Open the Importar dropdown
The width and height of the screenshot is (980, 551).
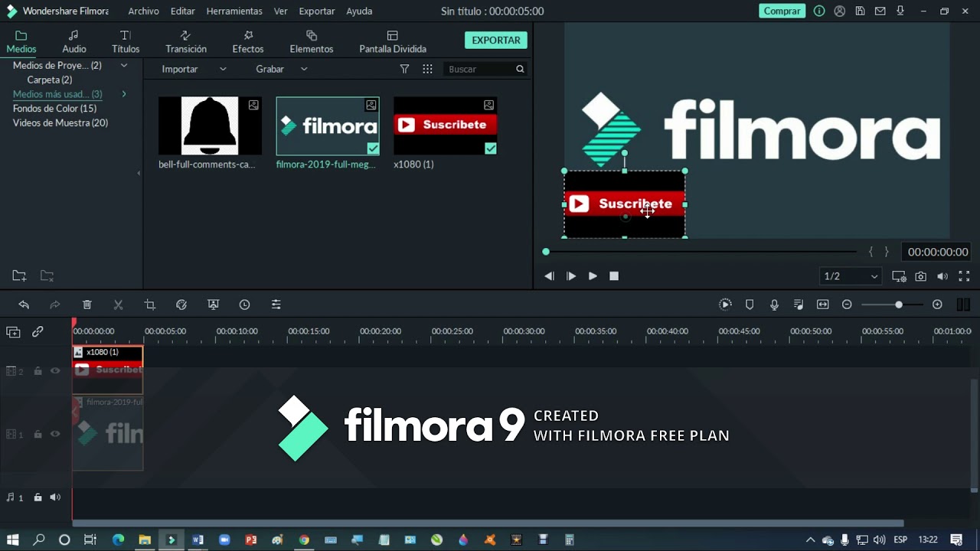click(x=194, y=69)
